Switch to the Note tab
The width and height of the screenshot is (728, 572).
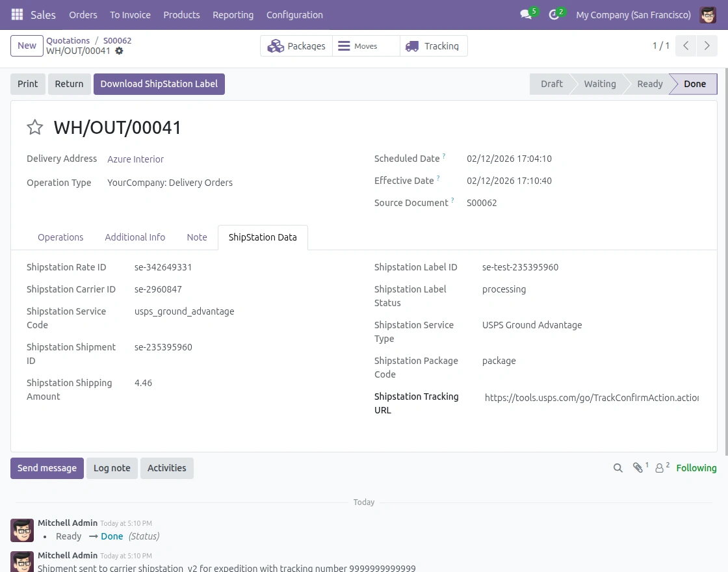click(197, 237)
